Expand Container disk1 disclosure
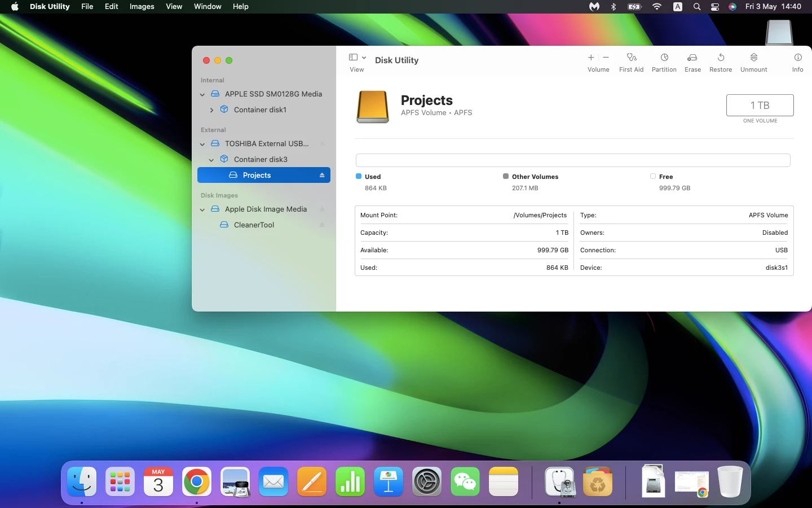 [x=211, y=110]
